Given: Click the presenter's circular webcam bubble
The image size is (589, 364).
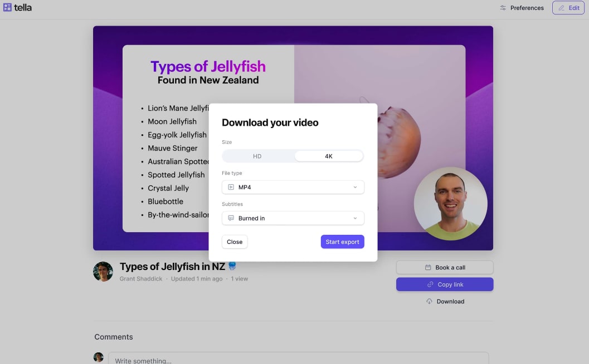Looking at the screenshot, I should coord(450,203).
